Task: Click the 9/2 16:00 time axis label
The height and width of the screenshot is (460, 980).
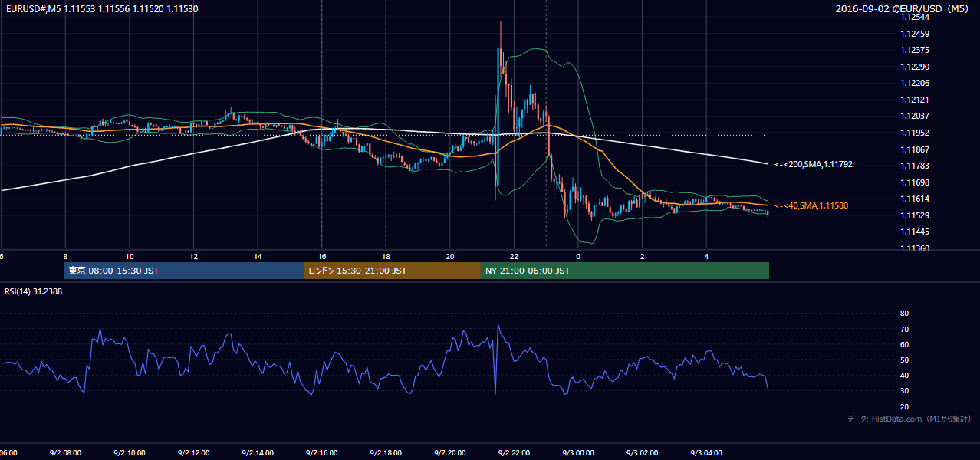Action: (321, 452)
